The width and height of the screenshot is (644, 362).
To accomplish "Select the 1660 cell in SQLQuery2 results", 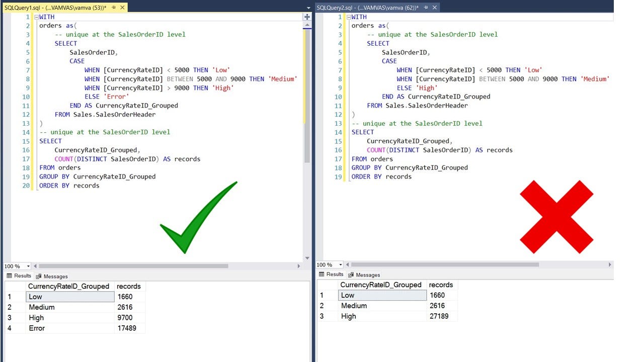I will (x=442, y=295).
